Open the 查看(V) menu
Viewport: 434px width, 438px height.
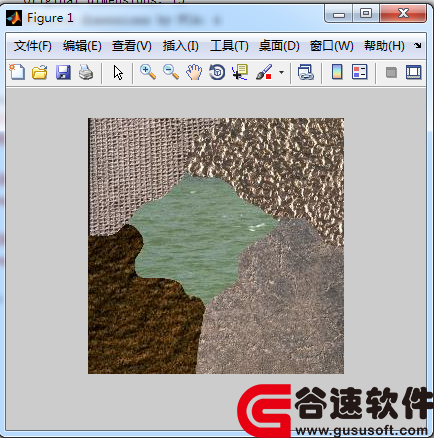132,46
